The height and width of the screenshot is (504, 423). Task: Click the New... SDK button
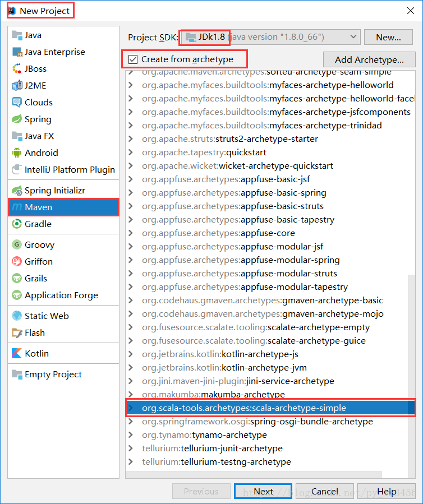pyautogui.click(x=388, y=38)
